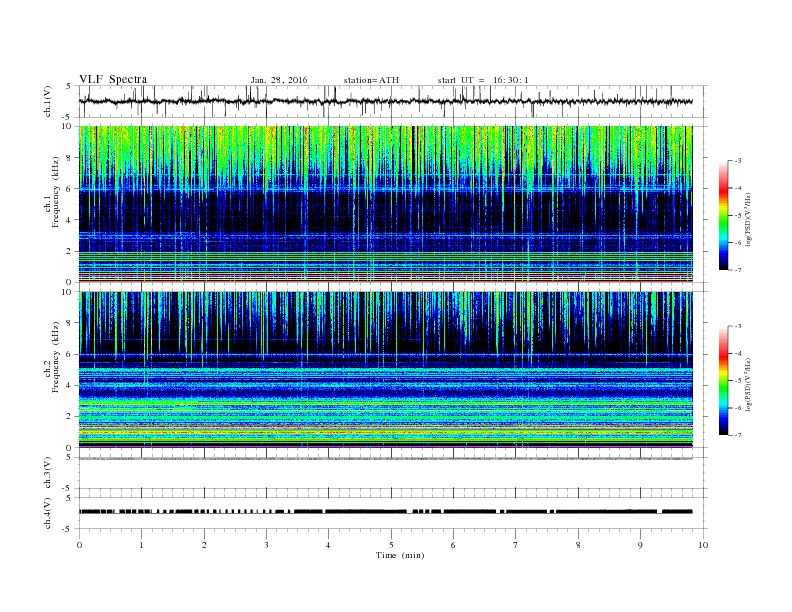Click the "ch.4(V)" axis label
Viewport: 792px width, 612px height.
tap(47, 513)
